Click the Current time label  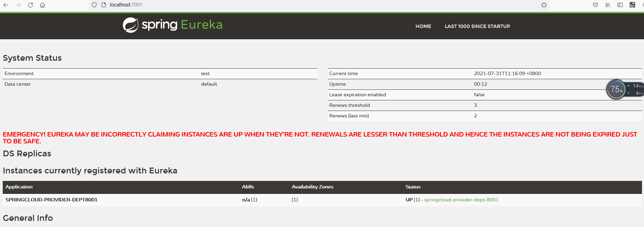[344, 73]
